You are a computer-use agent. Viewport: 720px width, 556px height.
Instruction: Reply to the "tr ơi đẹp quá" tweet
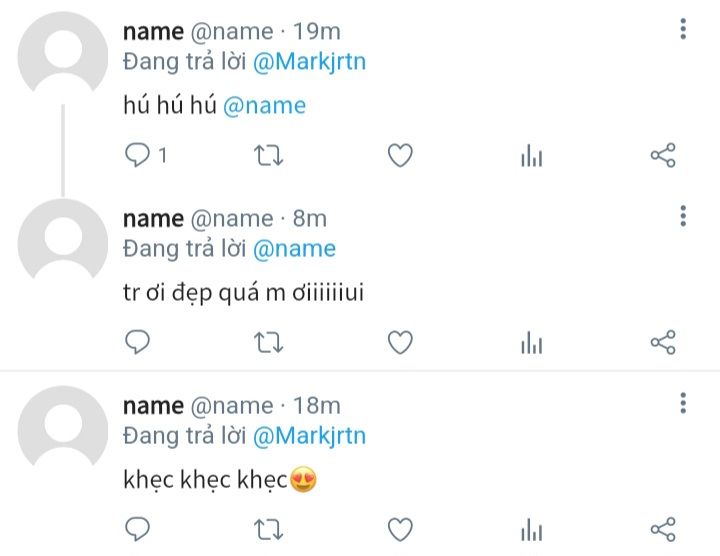point(137,342)
